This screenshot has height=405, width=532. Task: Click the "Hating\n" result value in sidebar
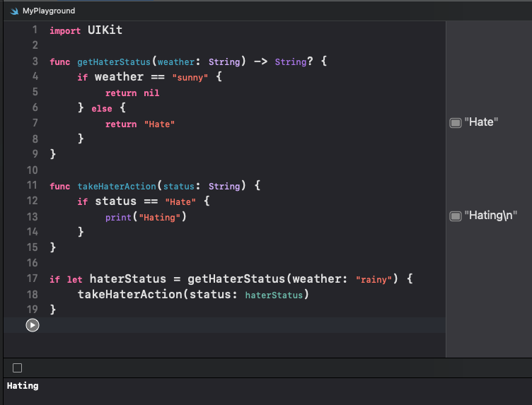coord(490,215)
